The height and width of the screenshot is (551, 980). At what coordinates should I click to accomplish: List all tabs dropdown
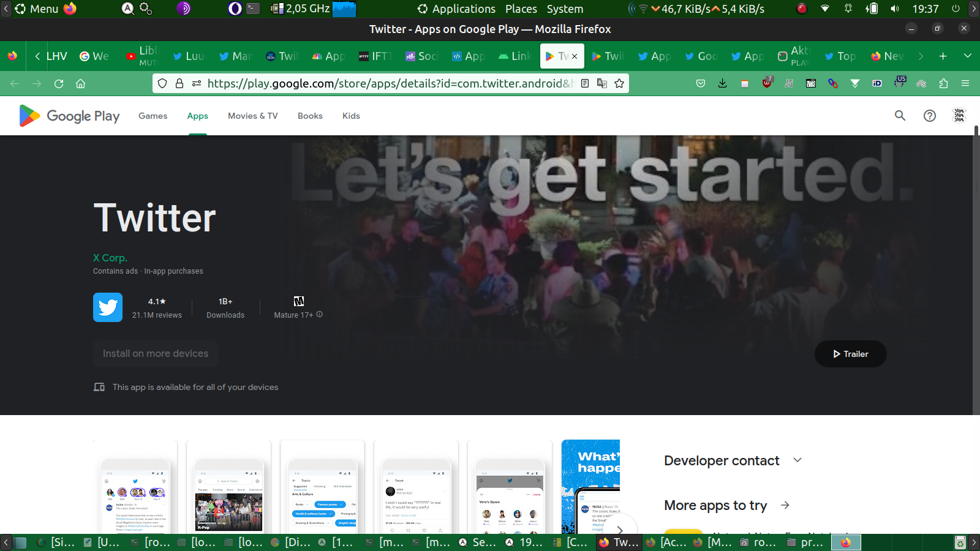(968, 56)
